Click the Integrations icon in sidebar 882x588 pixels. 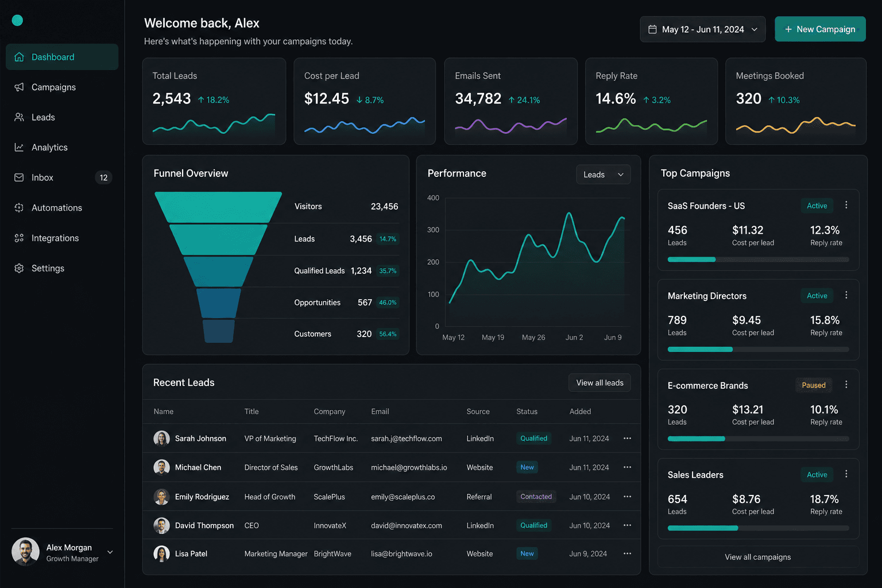[x=19, y=238]
